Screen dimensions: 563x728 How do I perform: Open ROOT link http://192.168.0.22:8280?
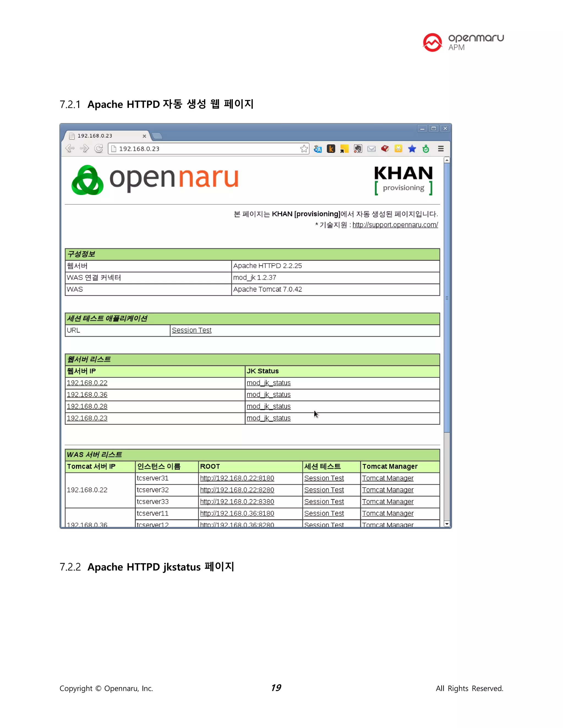(x=237, y=490)
